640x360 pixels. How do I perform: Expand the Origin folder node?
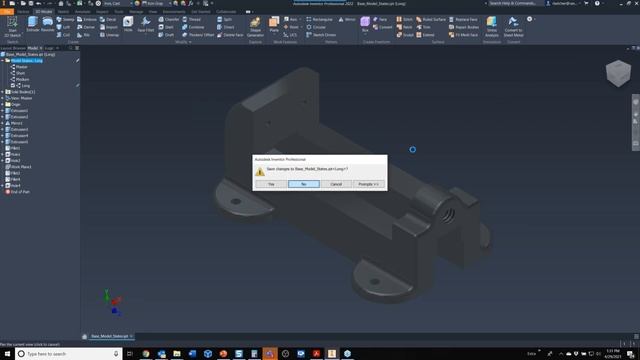tap(2, 104)
